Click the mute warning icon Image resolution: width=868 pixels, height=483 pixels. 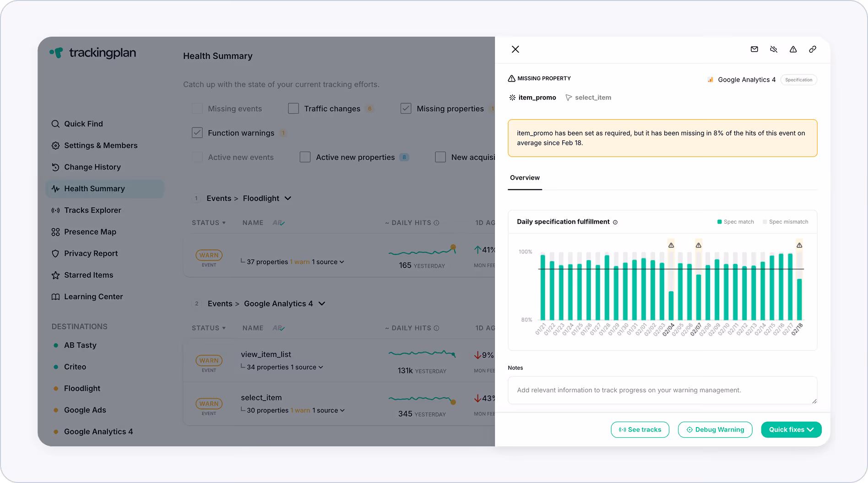pos(774,49)
